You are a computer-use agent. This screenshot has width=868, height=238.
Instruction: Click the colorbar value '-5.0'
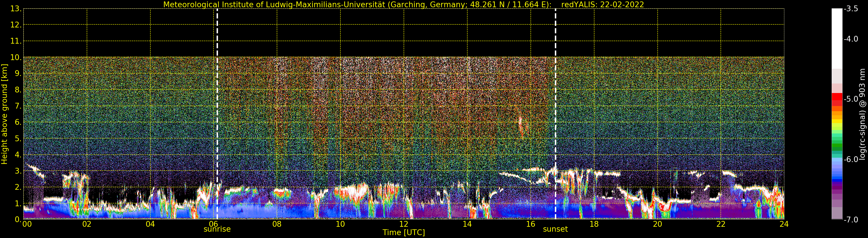tap(851, 99)
